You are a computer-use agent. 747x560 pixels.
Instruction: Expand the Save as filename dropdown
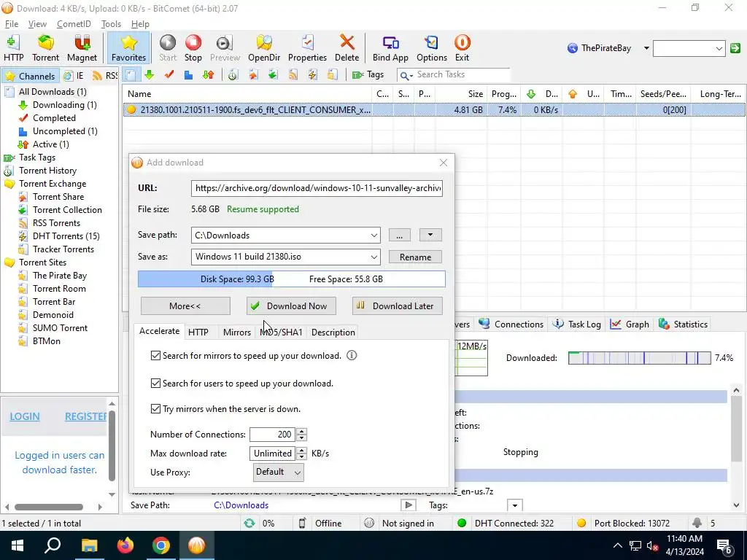pyautogui.click(x=374, y=257)
